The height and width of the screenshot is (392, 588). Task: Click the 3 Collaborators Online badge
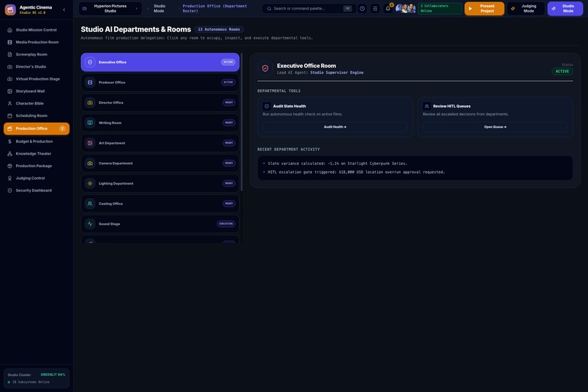click(x=440, y=9)
